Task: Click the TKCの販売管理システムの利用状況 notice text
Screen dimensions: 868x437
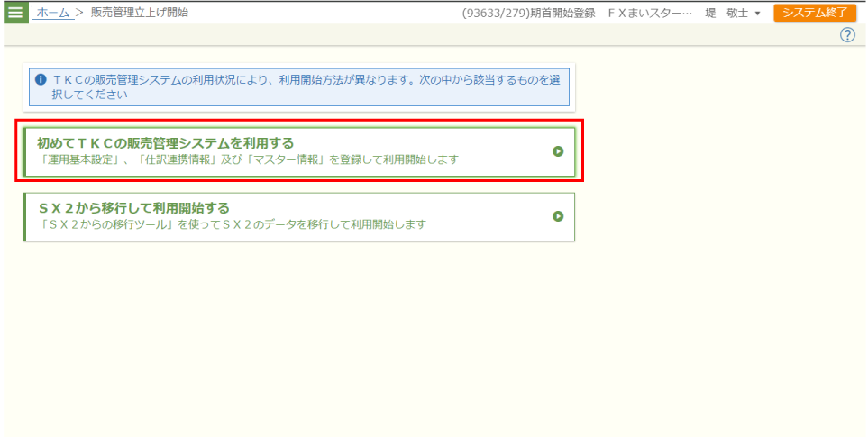Action: tap(306, 86)
